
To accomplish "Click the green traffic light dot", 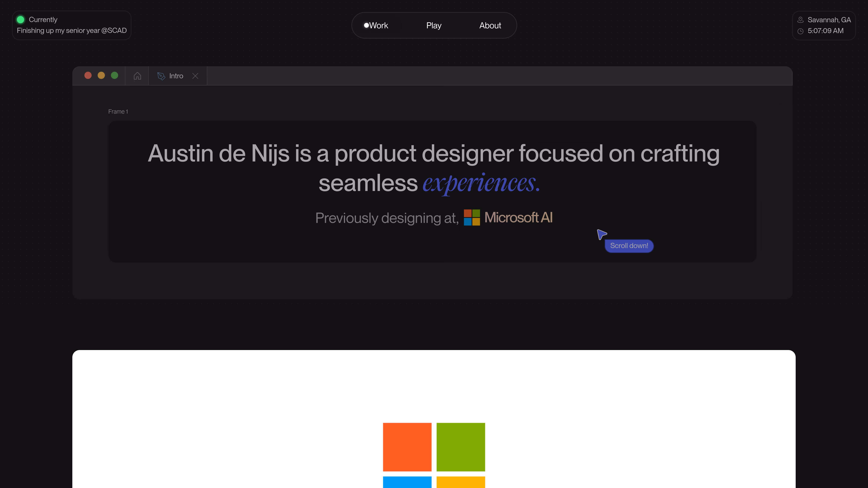I will click(x=115, y=75).
